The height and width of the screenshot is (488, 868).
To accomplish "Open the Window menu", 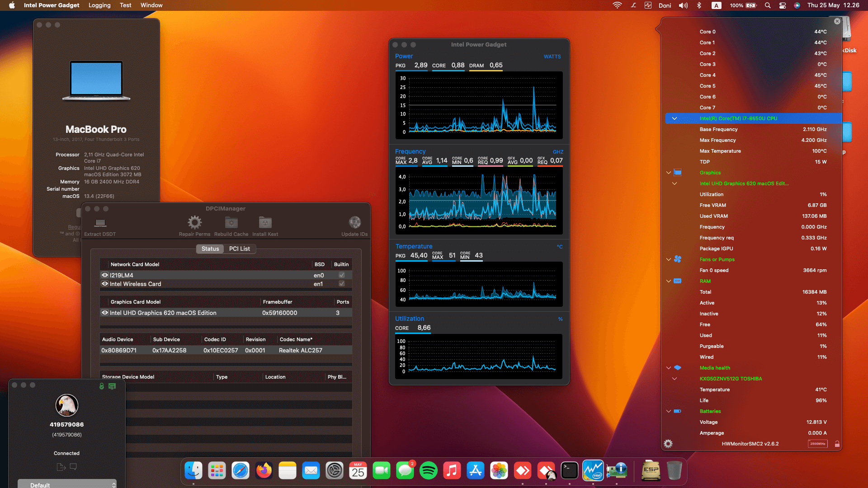I will pyautogui.click(x=151, y=5).
